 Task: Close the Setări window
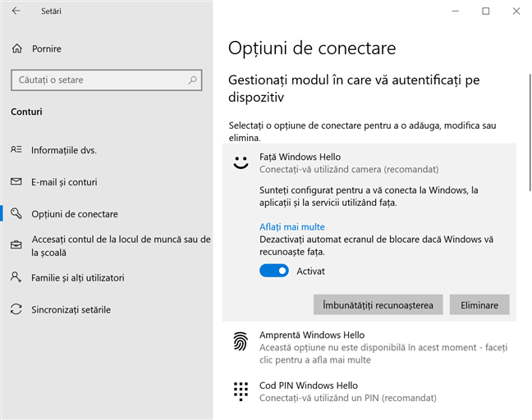coord(516,11)
